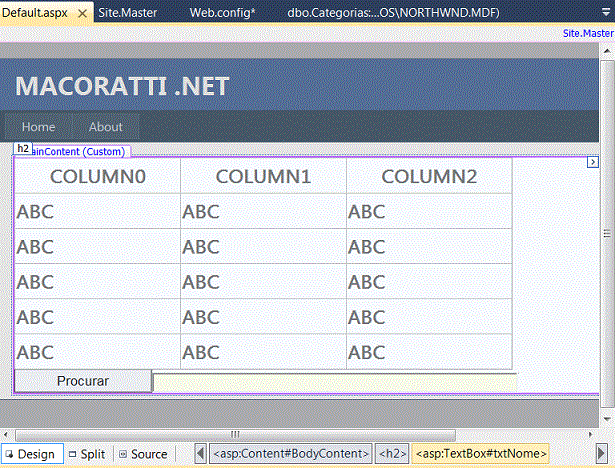The height and width of the screenshot is (468, 615).
Task: Click the tag navigator right arrow
Action: click(601, 454)
